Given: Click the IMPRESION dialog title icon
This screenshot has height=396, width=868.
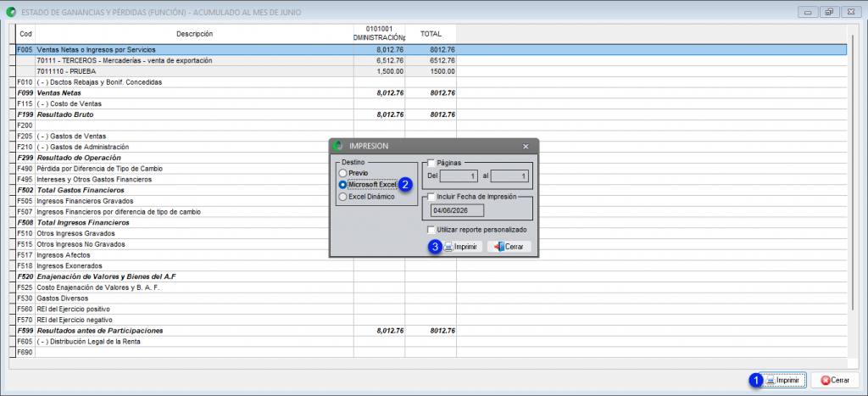Looking at the screenshot, I should pyautogui.click(x=337, y=146).
